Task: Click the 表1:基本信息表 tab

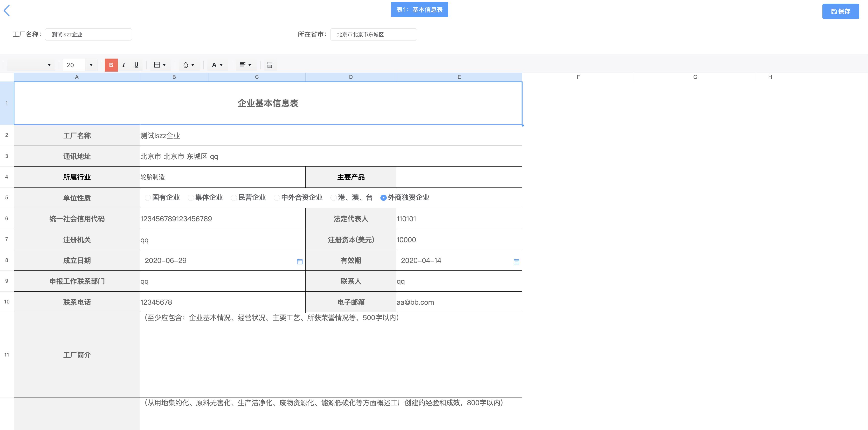Action: tap(419, 10)
